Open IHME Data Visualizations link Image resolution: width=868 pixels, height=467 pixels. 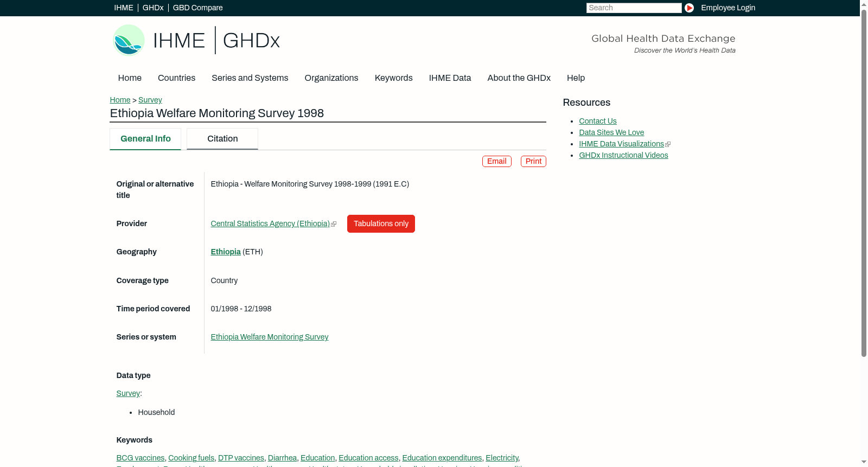click(622, 144)
